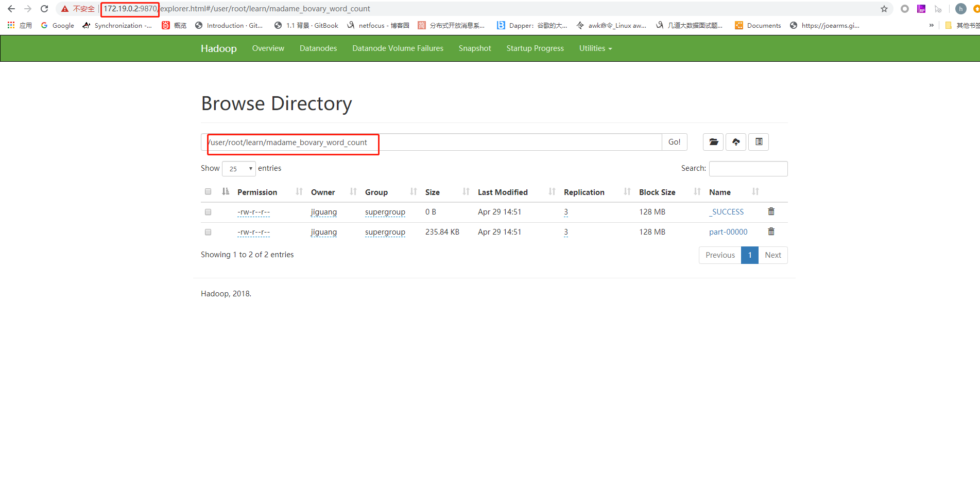This screenshot has height=480, width=980.
Task: Click the insecure warning triangle in the address bar
Action: tap(65, 9)
